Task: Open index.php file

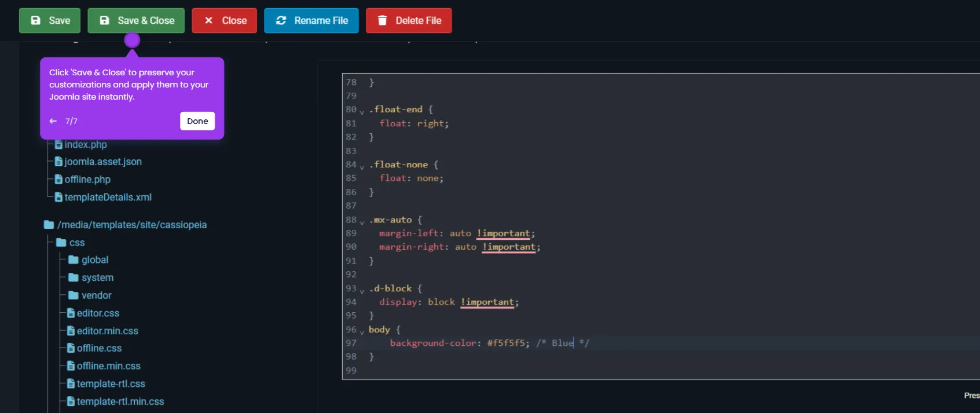Action: 86,144
